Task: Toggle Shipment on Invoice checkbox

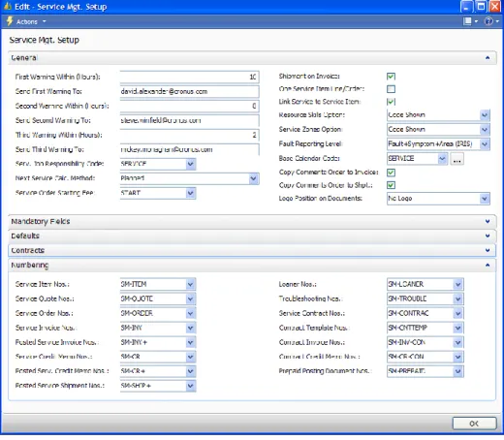Action: (x=391, y=77)
